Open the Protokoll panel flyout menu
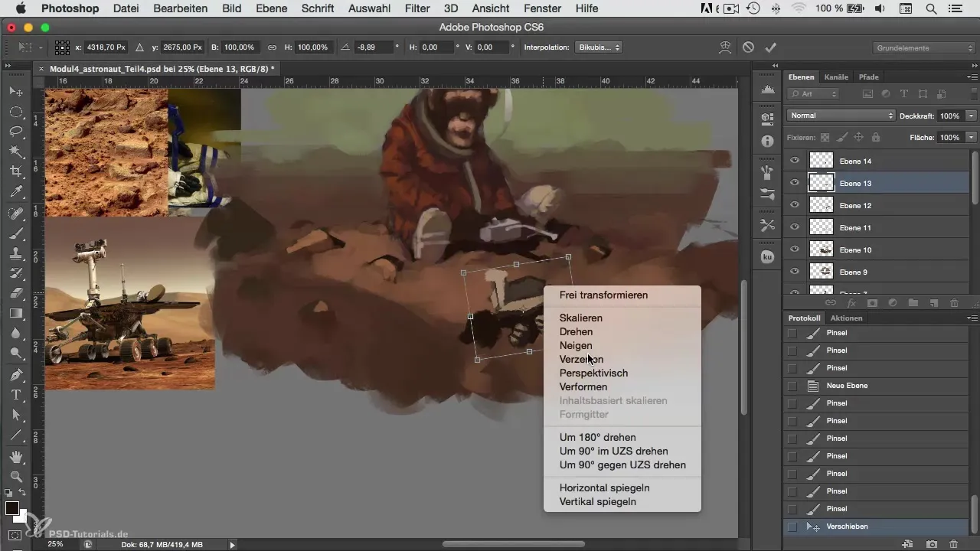 [972, 318]
